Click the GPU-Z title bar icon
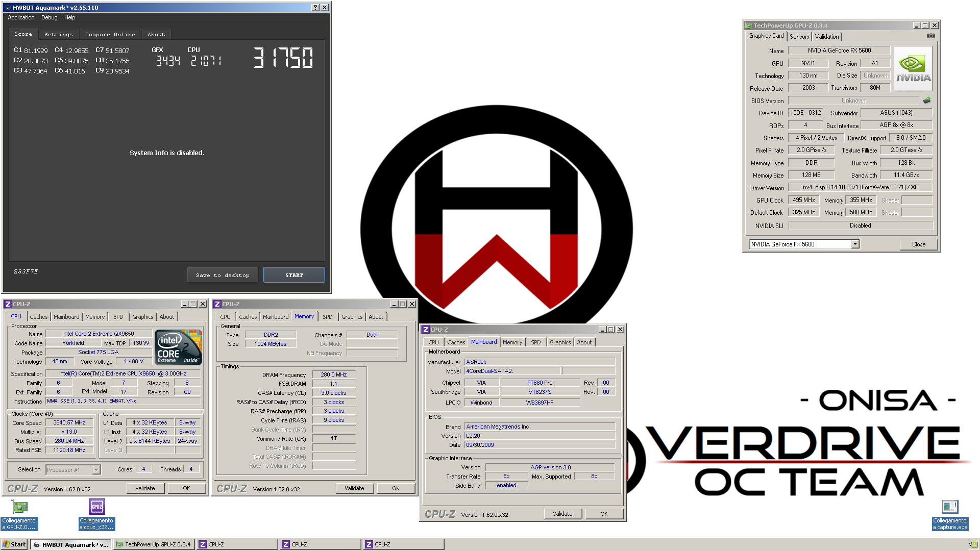 (749, 26)
